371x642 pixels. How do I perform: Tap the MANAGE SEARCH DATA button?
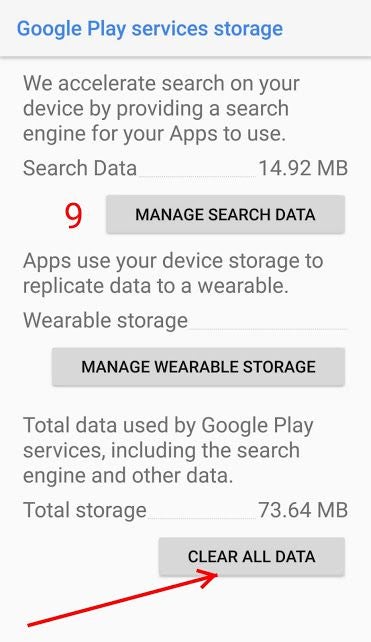coord(225,215)
